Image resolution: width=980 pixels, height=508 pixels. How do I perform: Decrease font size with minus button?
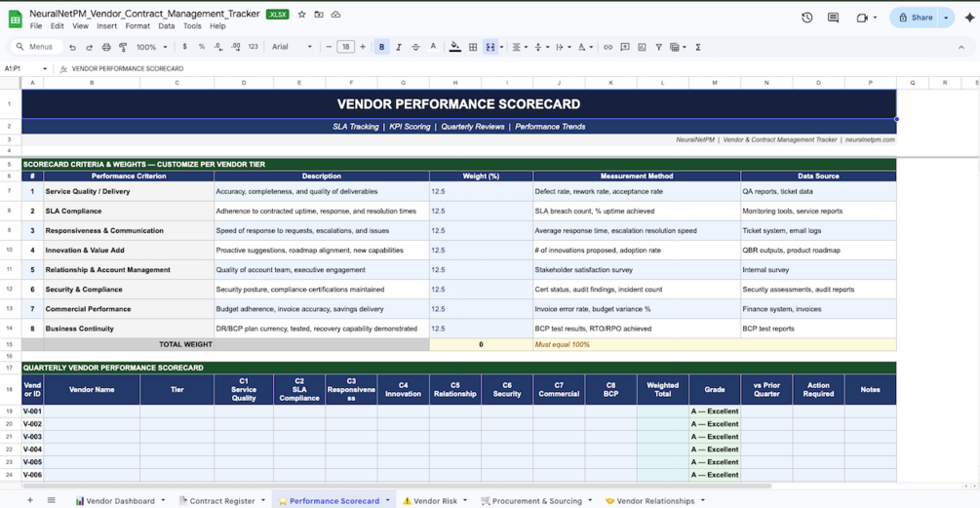329,47
